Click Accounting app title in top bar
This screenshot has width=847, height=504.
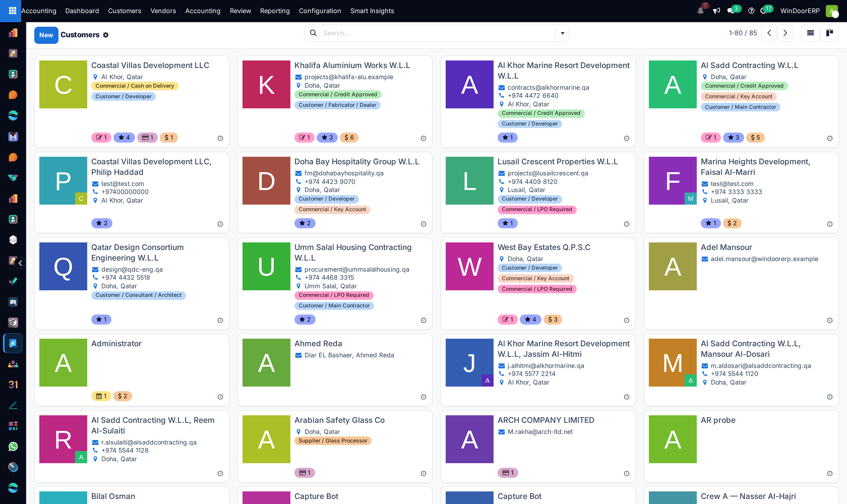(39, 11)
